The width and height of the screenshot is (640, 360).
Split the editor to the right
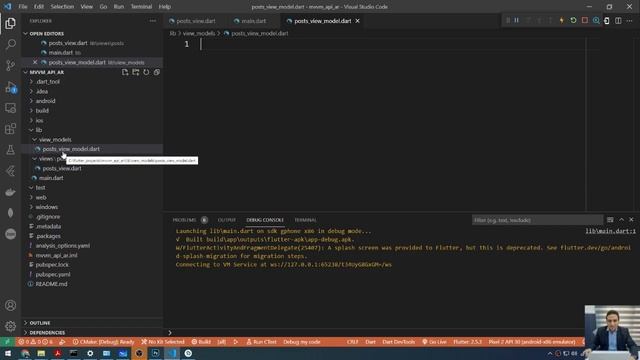(618, 21)
